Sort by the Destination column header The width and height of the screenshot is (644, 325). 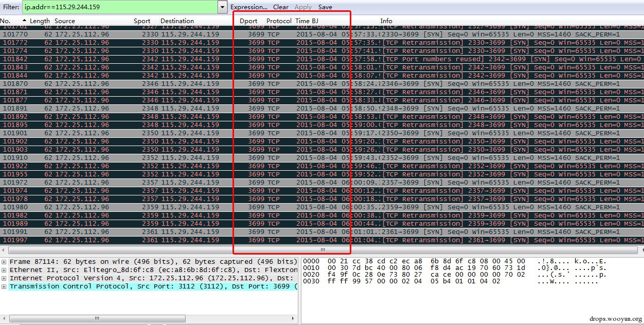point(177,21)
